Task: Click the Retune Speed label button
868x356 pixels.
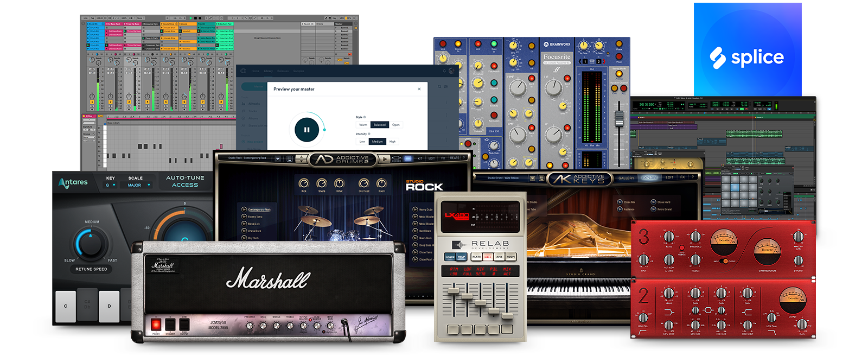Action: (91, 269)
